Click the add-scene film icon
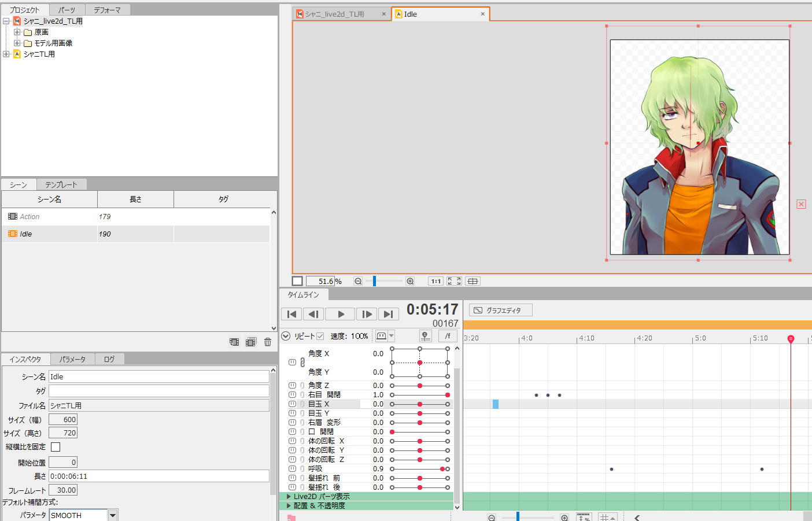Image resolution: width=812 pixels, height=521 pixels. click(234, 342)
